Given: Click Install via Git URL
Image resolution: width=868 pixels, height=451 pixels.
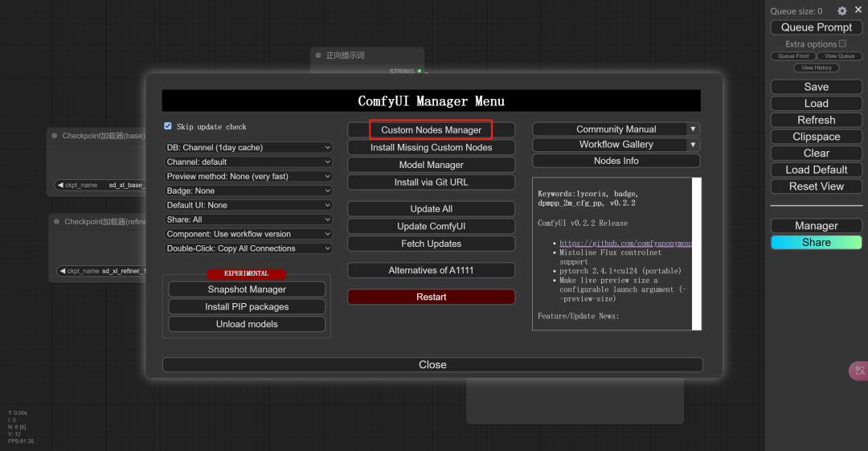Looking at the screenshot, I should pyautogui.click(x=432, y=182).
